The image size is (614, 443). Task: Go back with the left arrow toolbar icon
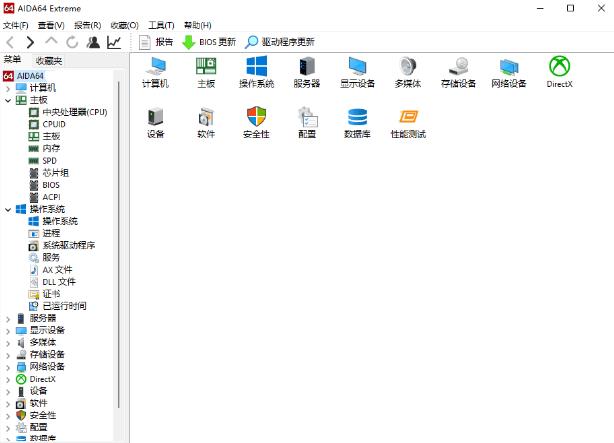[x=11, y=42]
